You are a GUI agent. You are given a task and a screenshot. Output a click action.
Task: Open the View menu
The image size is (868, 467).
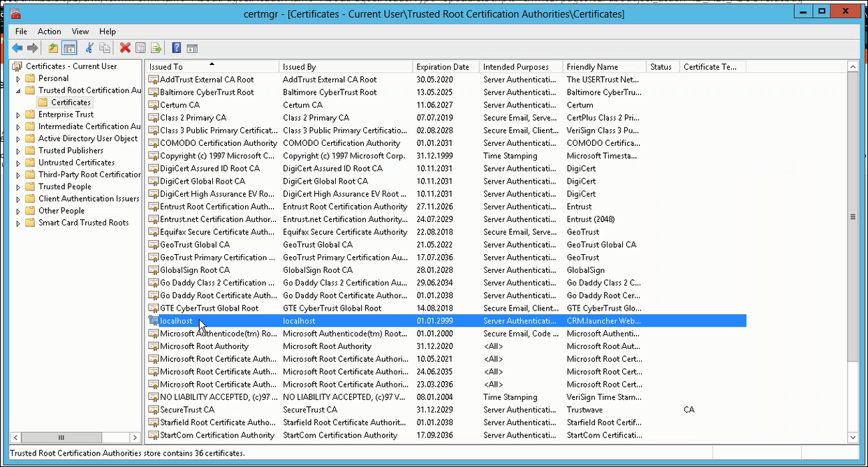(80, 31)
